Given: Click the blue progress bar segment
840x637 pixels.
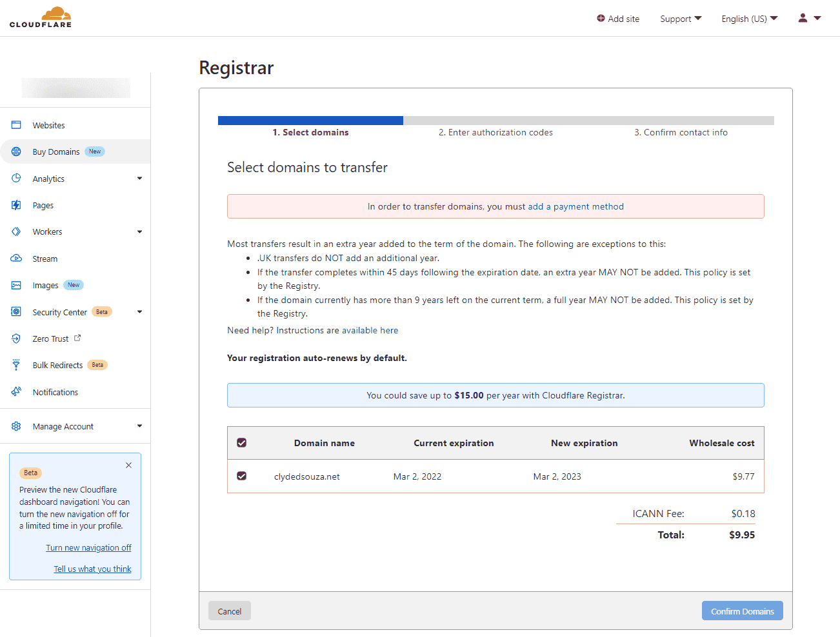Looking at the screenshot, I should 310,121.
